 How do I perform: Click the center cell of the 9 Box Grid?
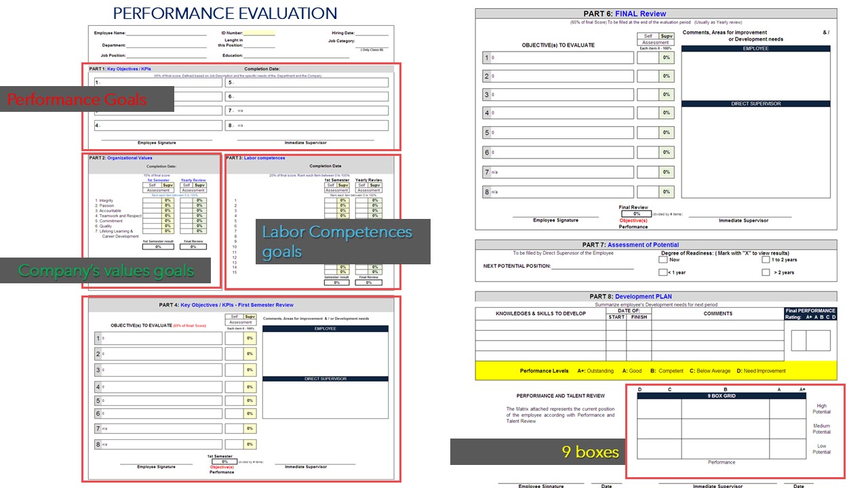[x=725, y=429]
